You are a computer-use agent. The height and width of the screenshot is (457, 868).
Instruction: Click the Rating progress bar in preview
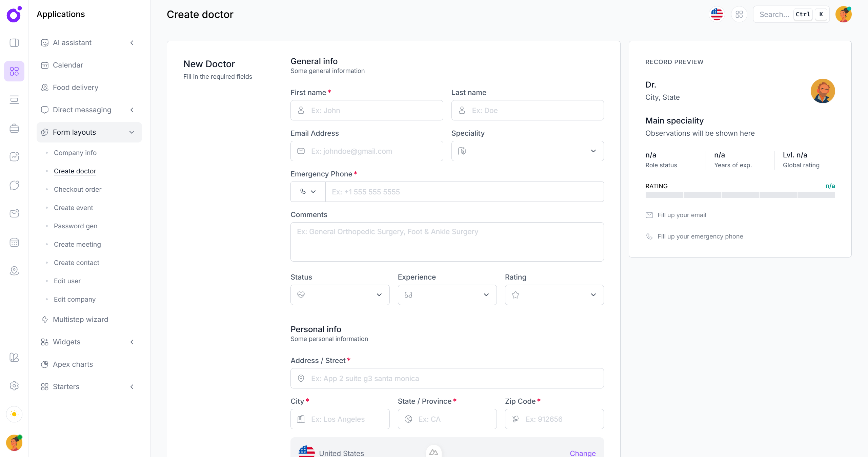pyautogui.click(x=740, y=195)
